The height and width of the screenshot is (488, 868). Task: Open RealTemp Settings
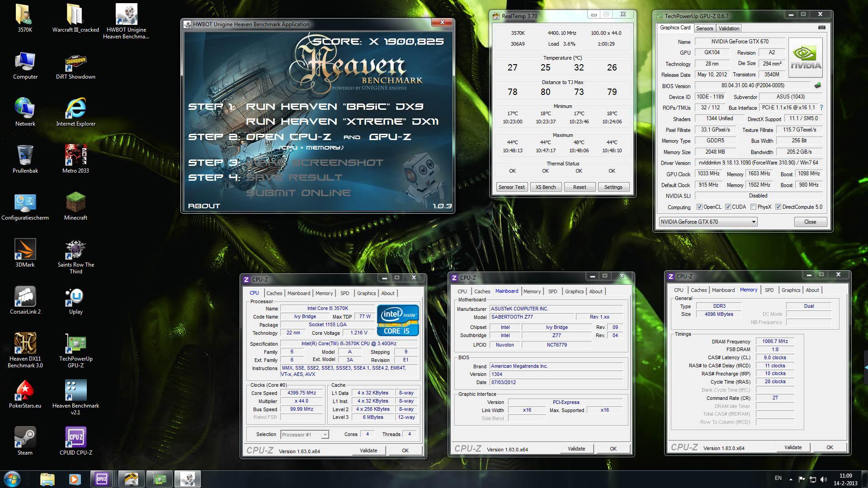point(613,187)
